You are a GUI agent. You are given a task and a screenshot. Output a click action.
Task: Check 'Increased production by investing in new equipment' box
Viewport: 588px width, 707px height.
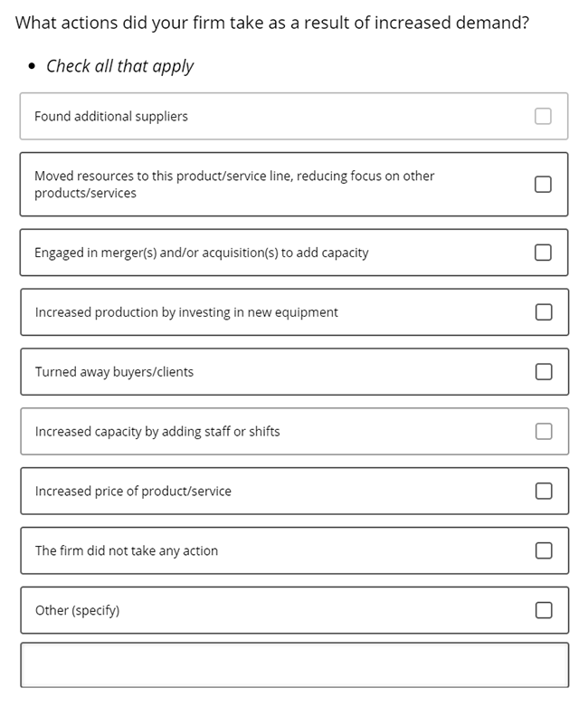pyautogui.click(x=544, y=312)
